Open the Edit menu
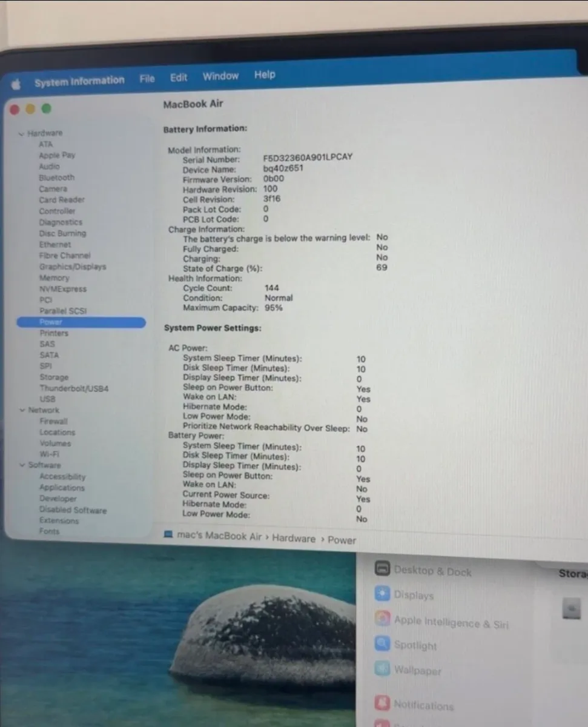The height and width of the screenshot is (727, 588). pyautogui.click(x=179, y=78)
